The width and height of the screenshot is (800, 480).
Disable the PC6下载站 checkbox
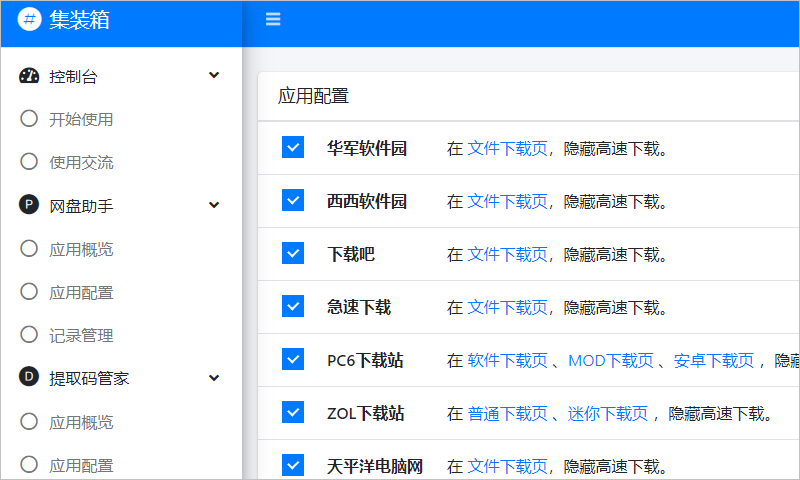(293, 359)
